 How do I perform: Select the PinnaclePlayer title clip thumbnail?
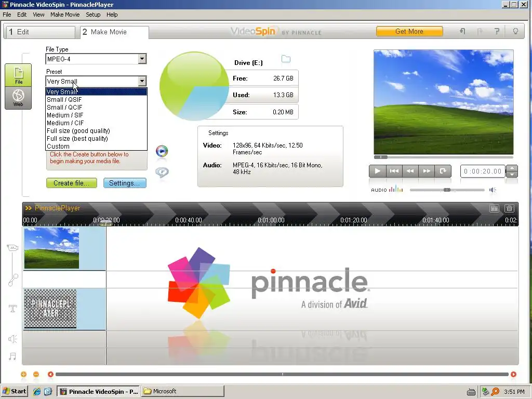[x=50, y=309]
